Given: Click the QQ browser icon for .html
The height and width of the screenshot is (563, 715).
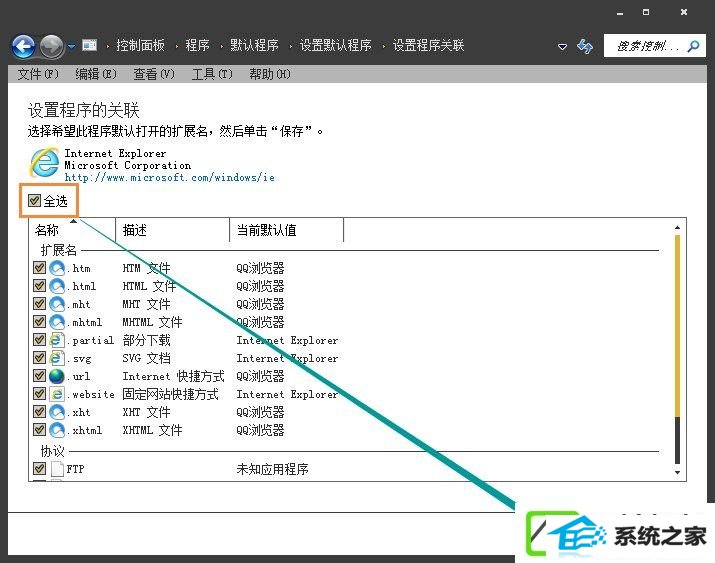Looking at the screenshot, I should 57,286.
